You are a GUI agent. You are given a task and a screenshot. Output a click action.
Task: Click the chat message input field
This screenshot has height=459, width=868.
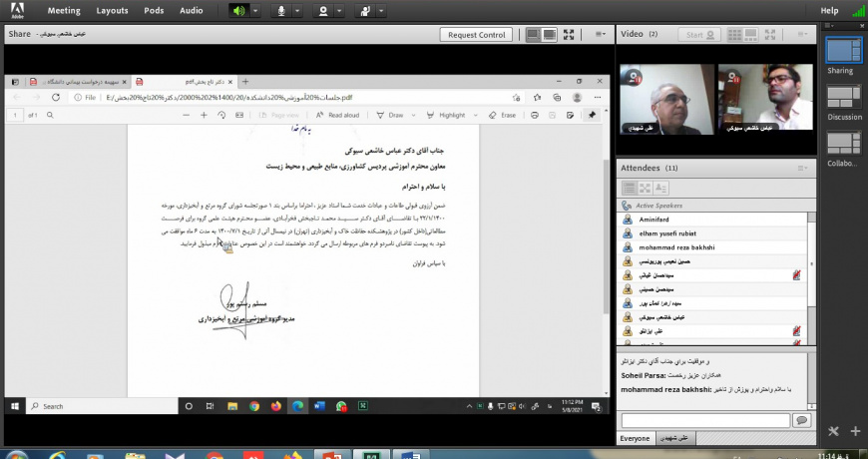(705, 421)
